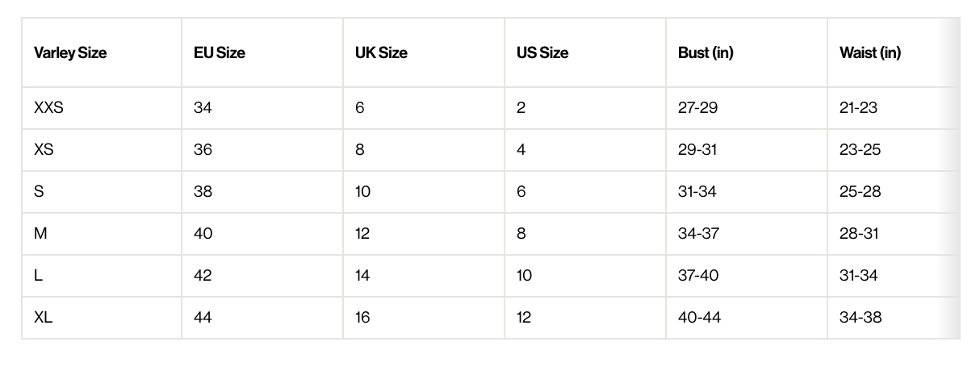Click the Waist (in) column header

click(870, 53)
